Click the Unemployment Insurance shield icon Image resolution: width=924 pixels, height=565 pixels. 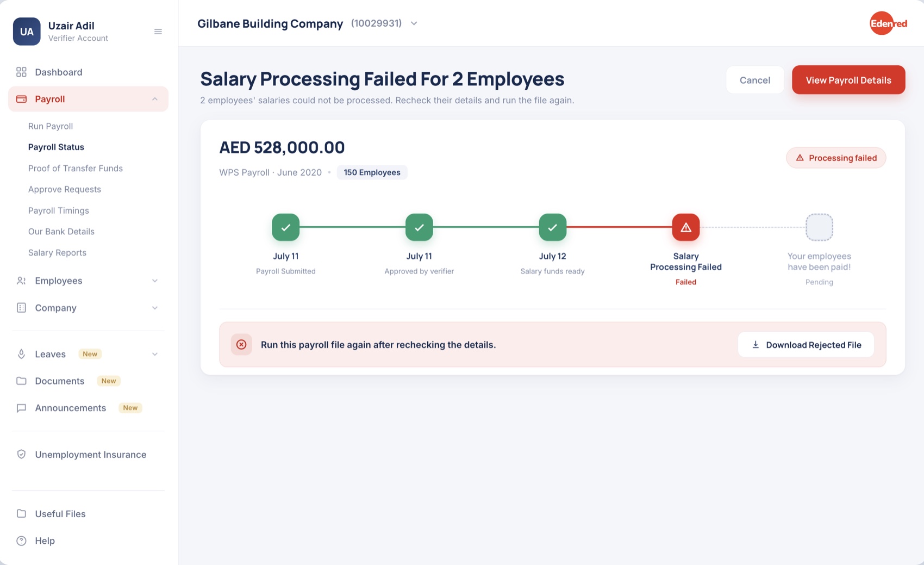[21, 454]
